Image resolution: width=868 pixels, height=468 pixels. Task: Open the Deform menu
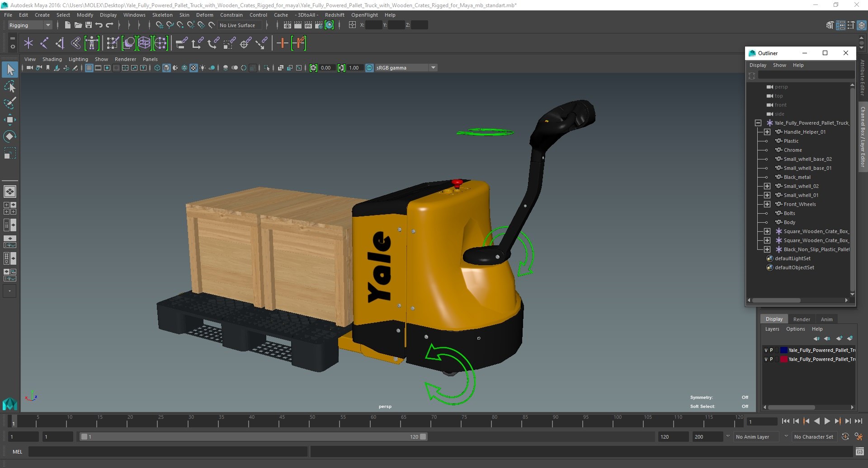tap(204, 15)
